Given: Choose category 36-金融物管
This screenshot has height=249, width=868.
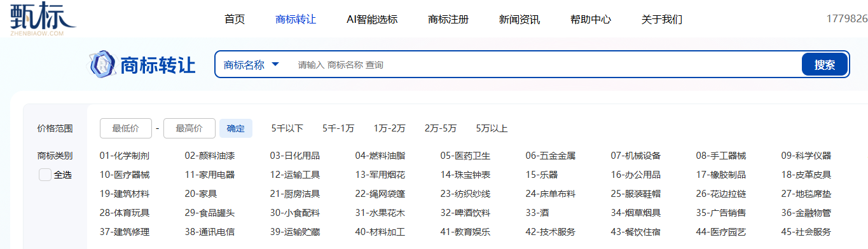Looking at the screenshot, I should (806, 213).
